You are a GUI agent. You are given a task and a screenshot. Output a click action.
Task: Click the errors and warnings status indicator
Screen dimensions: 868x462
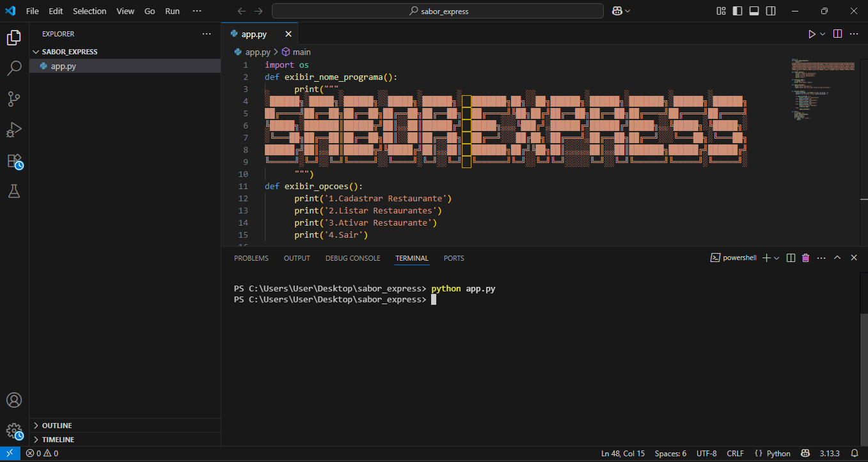pyautogui.click(x=42, y=454)
